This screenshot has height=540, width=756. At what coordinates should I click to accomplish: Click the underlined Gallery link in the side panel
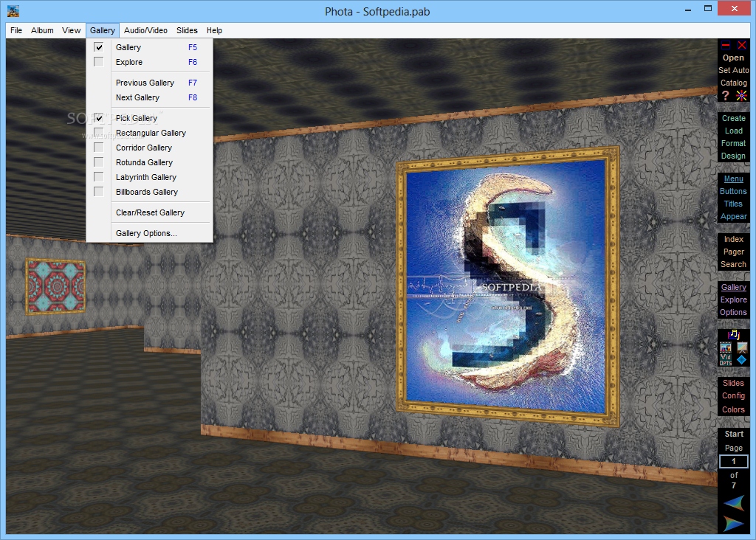tap(733, 287)
